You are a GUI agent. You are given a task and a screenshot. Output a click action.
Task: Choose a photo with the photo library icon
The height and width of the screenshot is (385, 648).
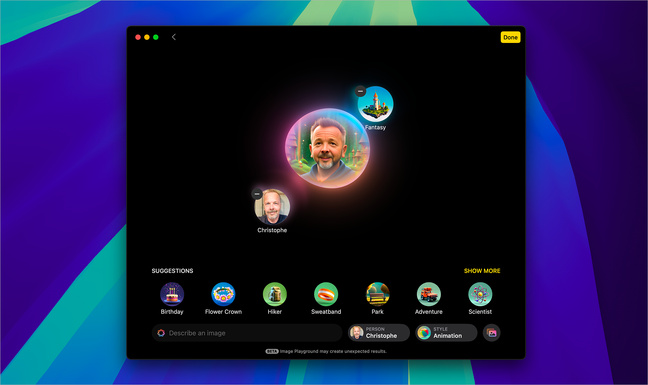click(x=491, y=333)
